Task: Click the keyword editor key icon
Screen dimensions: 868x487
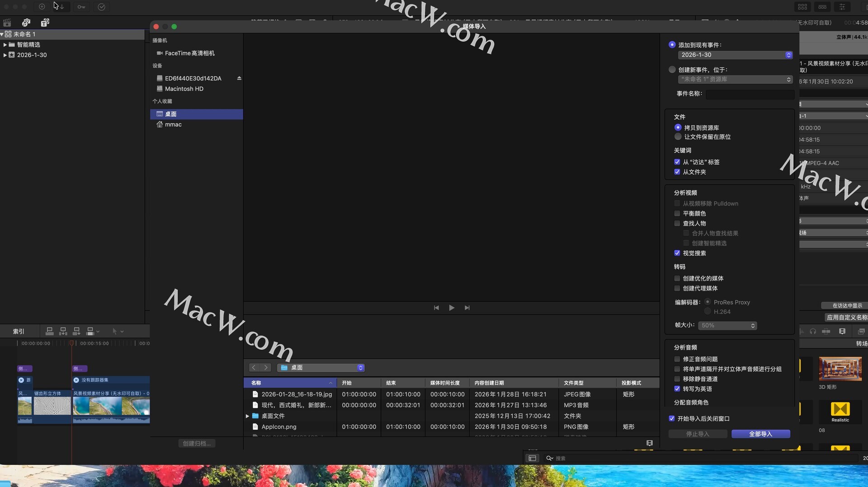Action: 81,7
